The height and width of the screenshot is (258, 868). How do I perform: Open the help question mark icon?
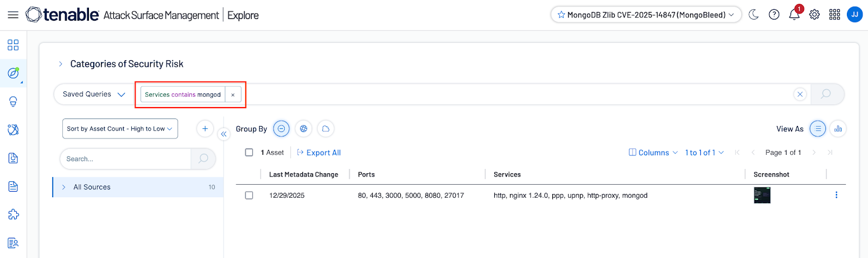pyautogui.click(x=774, y=15)
